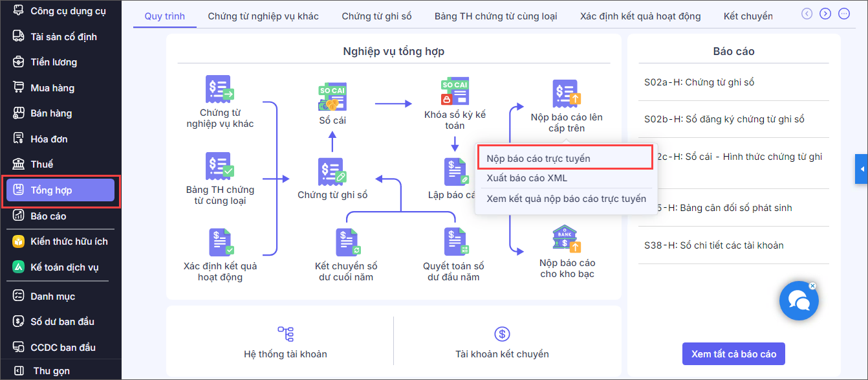This screenshot has height=380, width=868.
Task: Open Kết chuyển số dư cuối năm icon
Action: click(347, 243)
